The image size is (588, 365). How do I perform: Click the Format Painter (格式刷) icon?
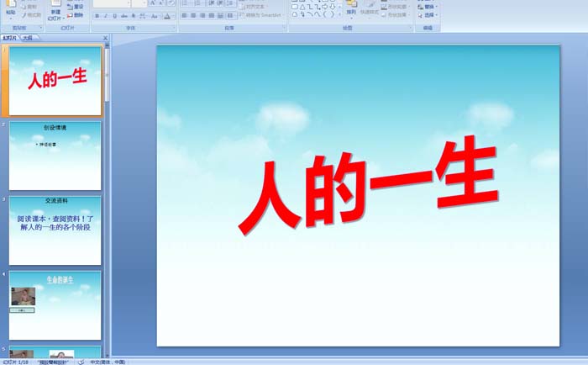24,15
